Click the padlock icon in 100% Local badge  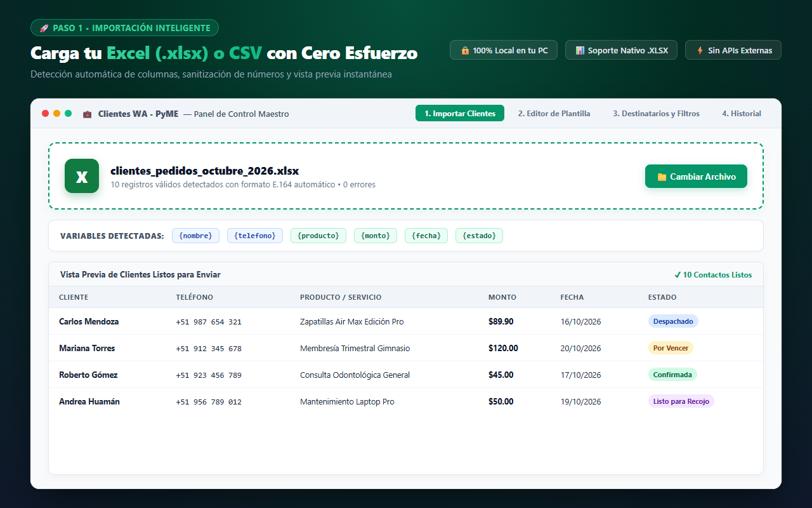[x=465, y=50]
